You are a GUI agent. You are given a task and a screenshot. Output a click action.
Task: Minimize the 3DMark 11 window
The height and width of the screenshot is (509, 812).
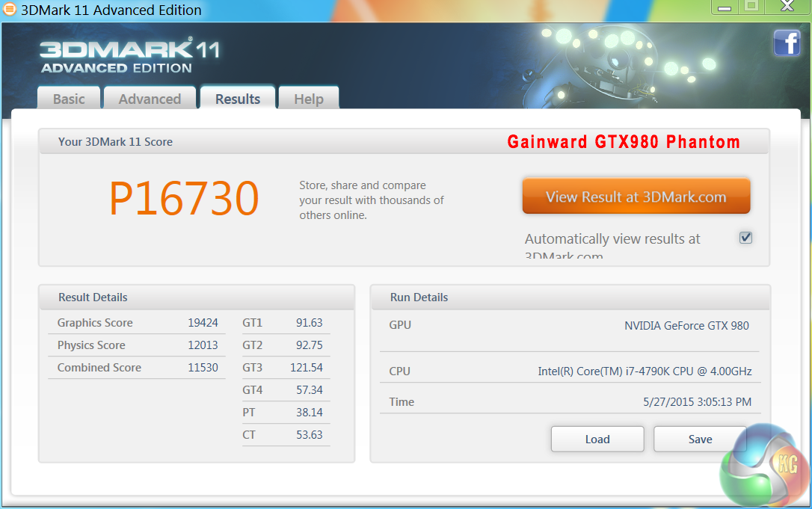click(725, 7)
